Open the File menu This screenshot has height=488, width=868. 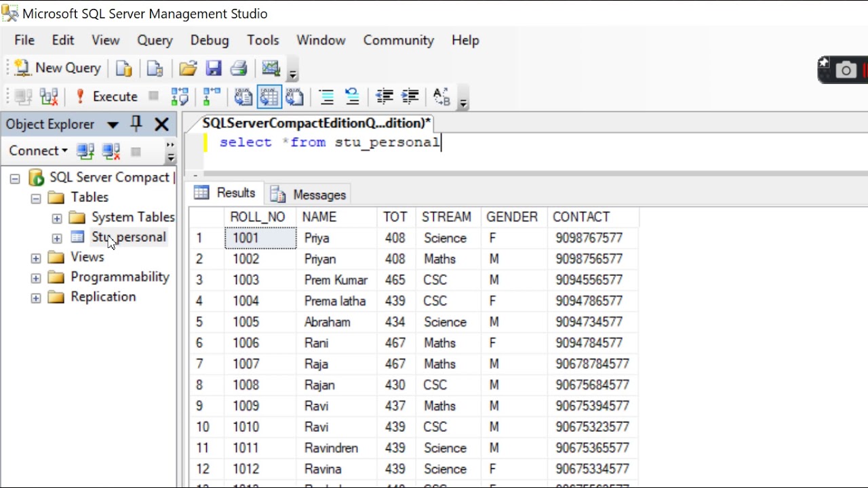(x=24, y=40)
